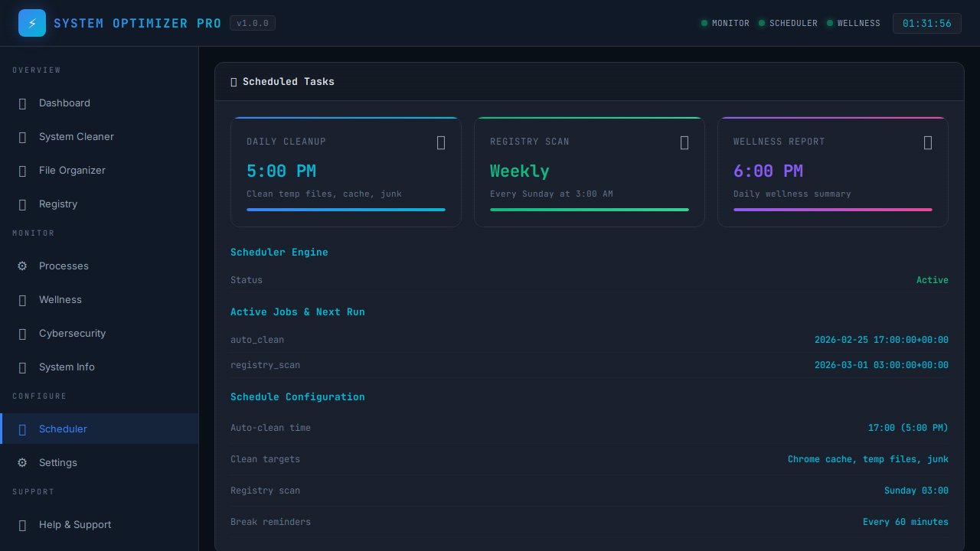Click the Processes gear icon
The width and height of the screenshot is (980, 551).
click(x=22, y=266)
